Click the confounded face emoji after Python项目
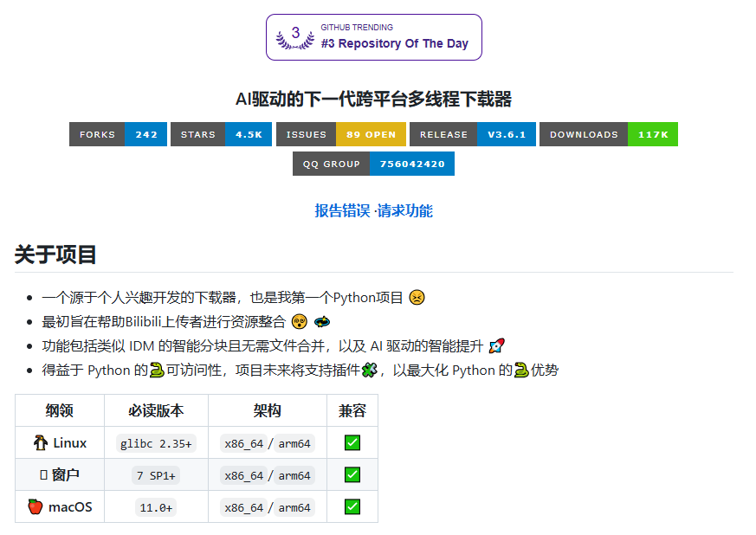 click(416, 295)
